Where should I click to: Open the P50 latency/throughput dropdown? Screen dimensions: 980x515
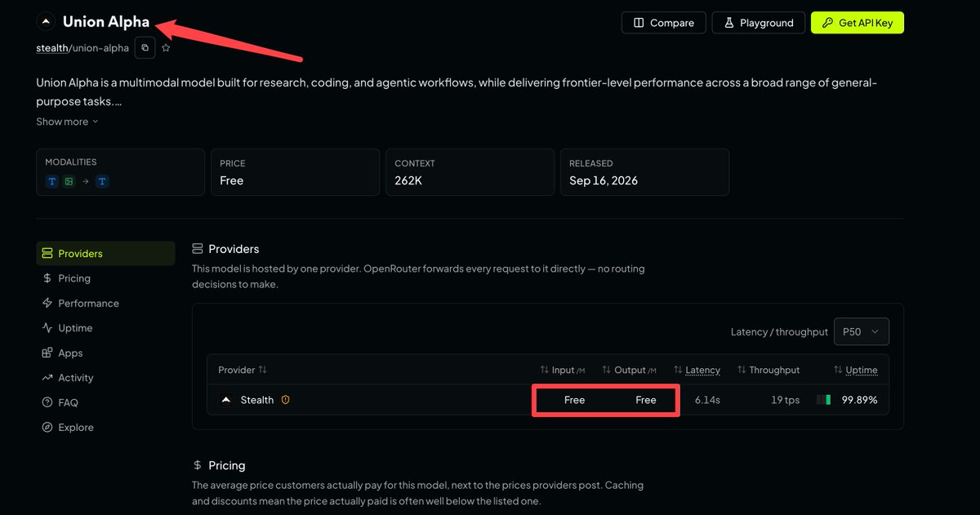(862, 332)
